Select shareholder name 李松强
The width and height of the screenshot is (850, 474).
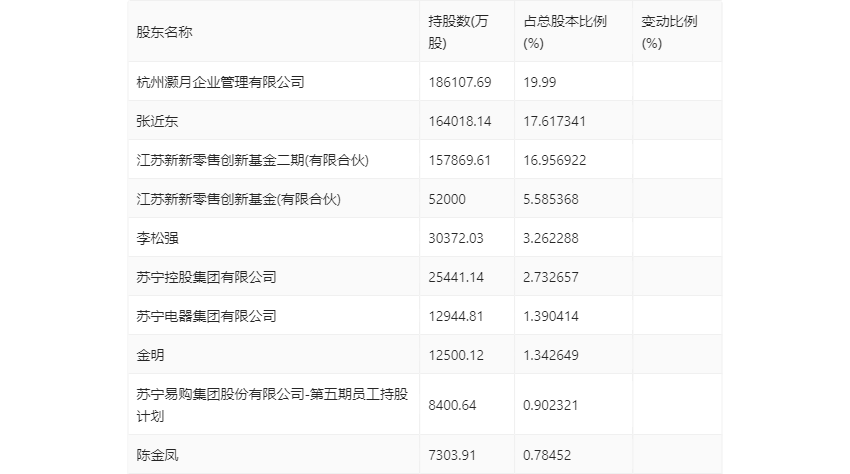[x=157, y=238]
